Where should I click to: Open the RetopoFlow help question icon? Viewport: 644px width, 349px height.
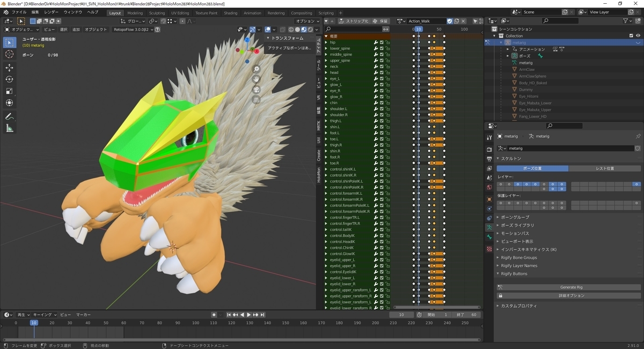(157, 30)
